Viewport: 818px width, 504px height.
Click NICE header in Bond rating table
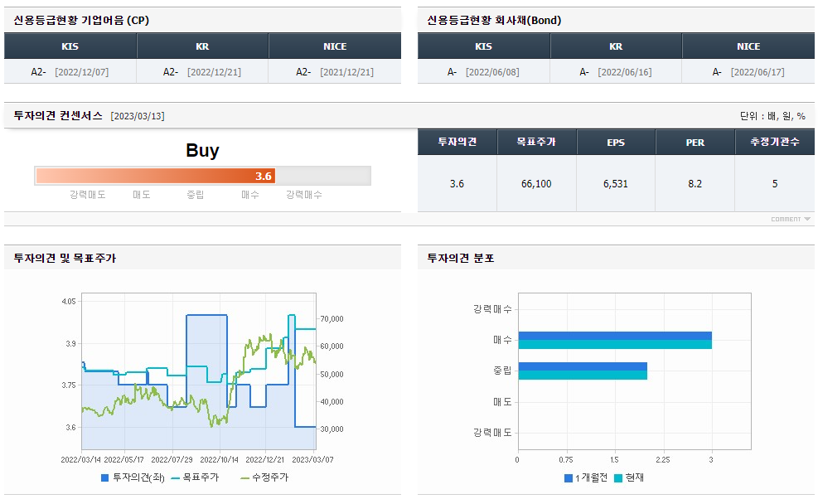[748, 46]
